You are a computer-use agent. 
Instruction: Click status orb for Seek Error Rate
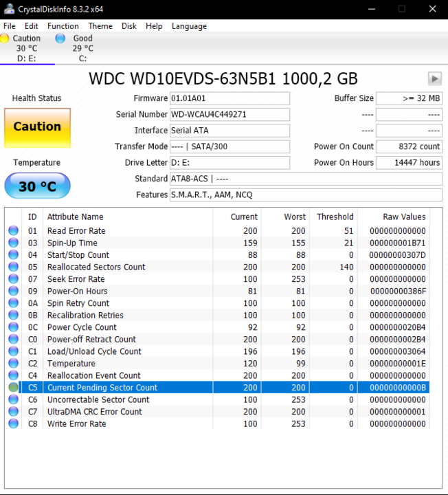tap(13, 278)
